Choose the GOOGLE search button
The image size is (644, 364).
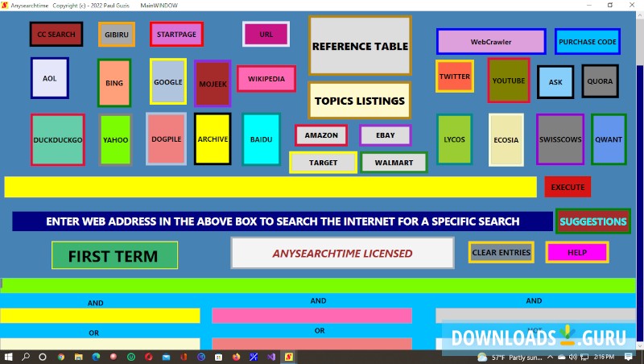point(168,82)
